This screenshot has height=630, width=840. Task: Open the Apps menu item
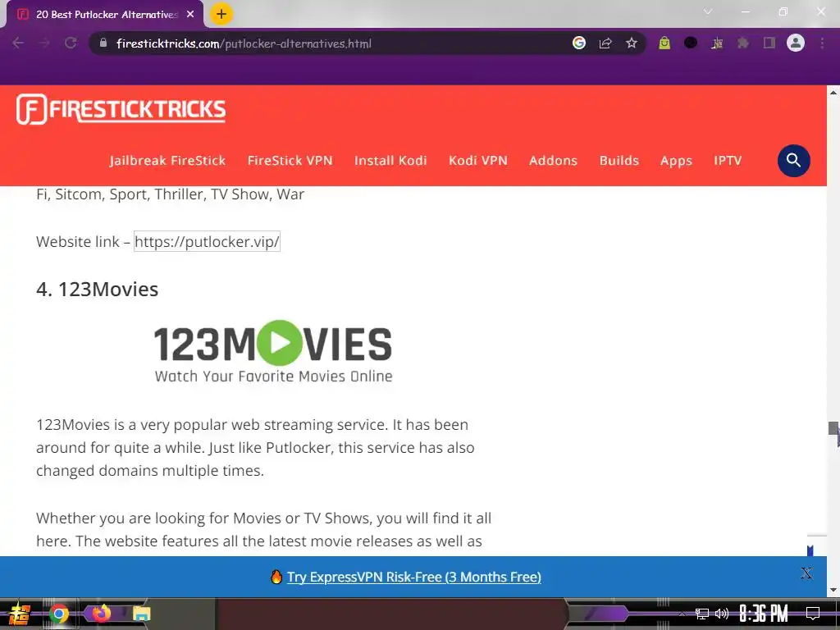tap(676, 161)
